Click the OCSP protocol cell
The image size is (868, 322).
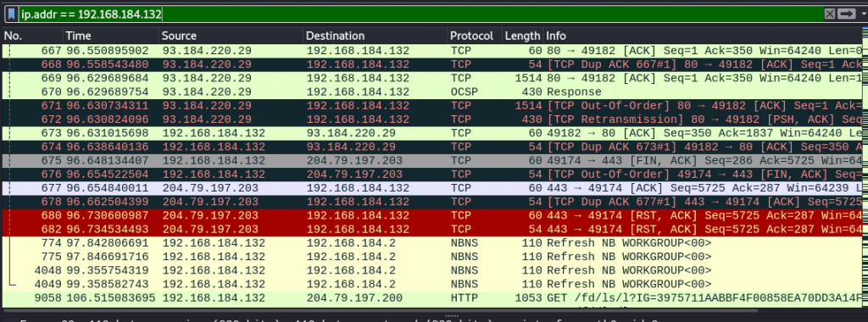coord(463,92)
